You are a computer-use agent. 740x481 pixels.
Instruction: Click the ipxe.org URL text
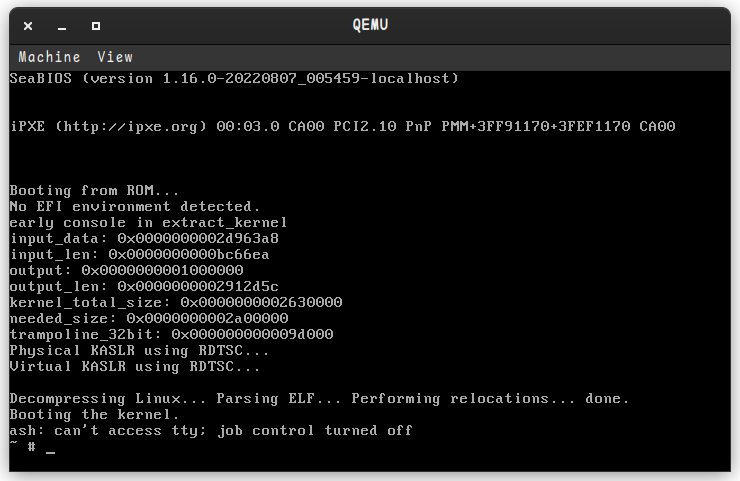(130, 127)
